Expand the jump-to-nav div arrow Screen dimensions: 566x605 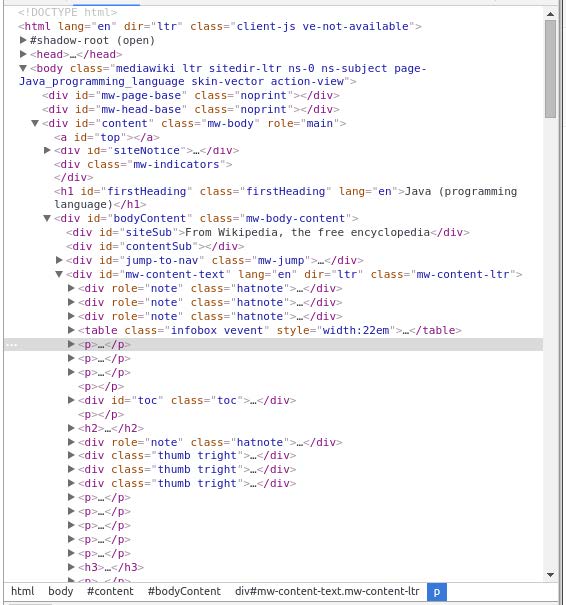pos(59,260)
